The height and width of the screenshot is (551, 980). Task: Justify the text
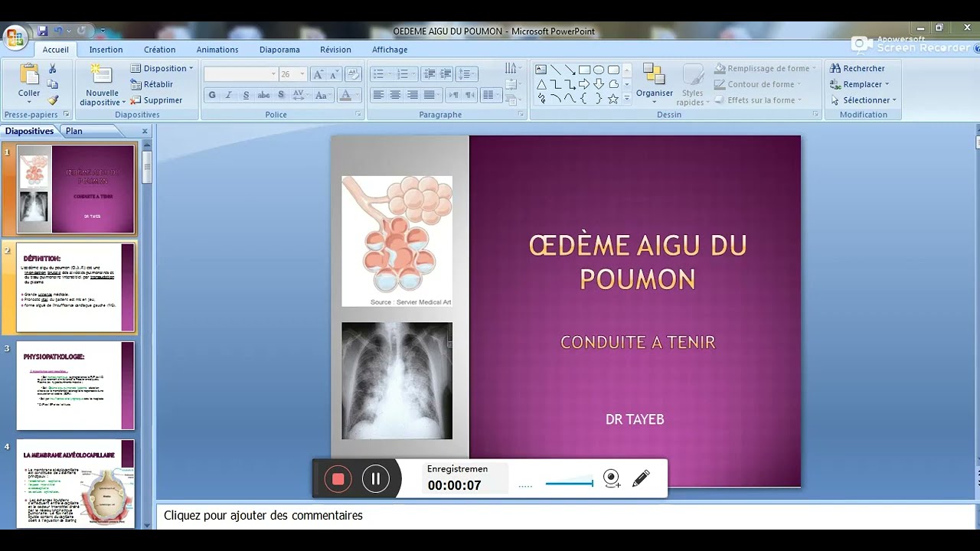(x=429, y=95)
